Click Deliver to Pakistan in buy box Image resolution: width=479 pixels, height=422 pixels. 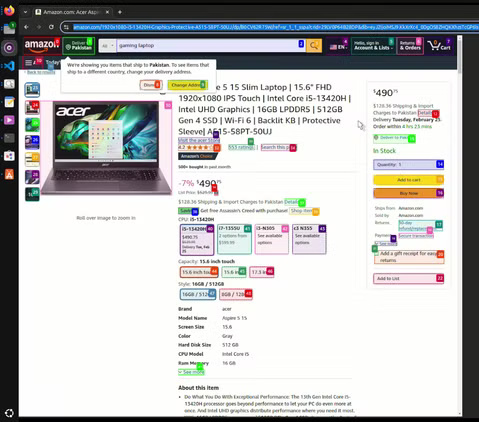point(394,138)
